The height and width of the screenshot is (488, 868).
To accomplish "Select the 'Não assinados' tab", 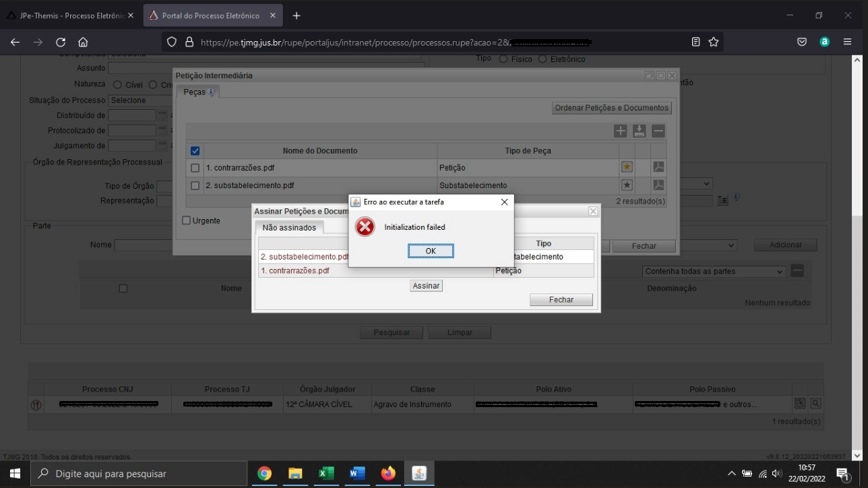I will [289, 228].
